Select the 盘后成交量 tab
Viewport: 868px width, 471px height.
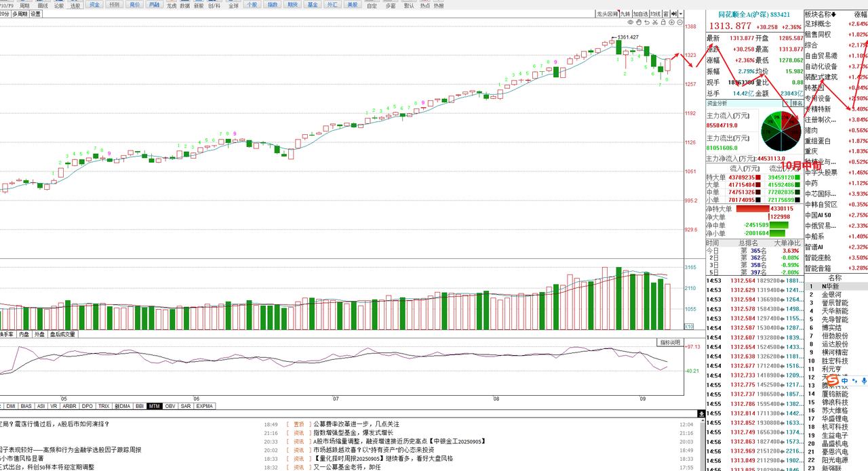click(62, 334)
